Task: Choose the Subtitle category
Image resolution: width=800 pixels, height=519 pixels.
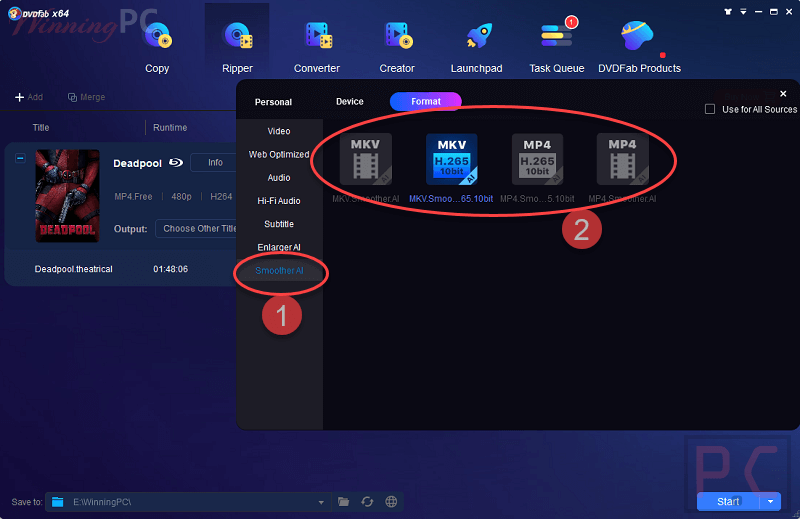Action: pyautogui.click(x=279, y=224)
